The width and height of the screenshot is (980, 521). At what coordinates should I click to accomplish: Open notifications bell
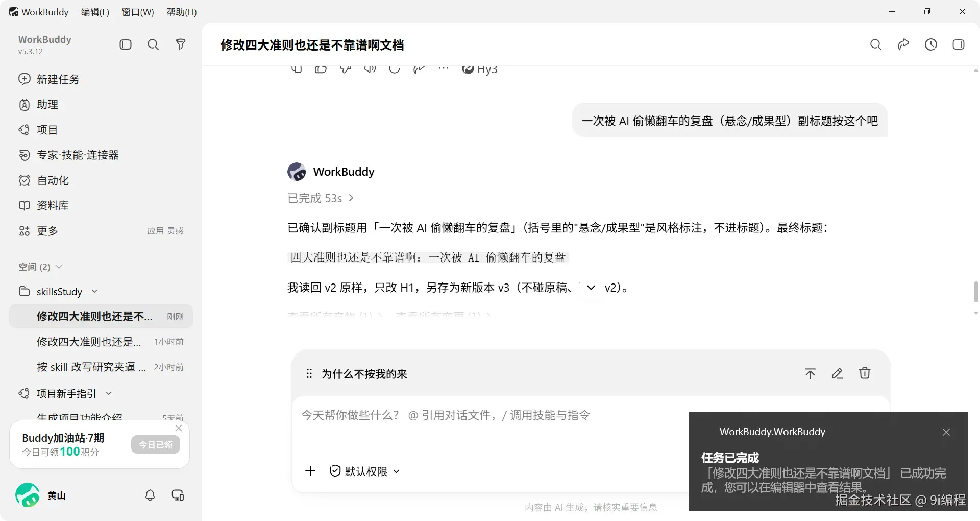pos(150,495)
